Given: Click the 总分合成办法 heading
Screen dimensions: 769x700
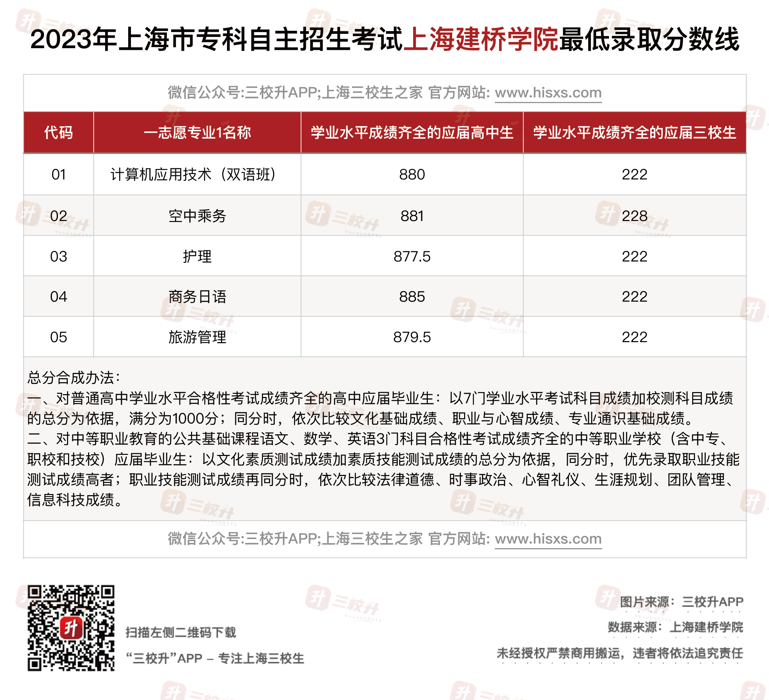Looking at the screenshot, I should click(x=74, y=378).
